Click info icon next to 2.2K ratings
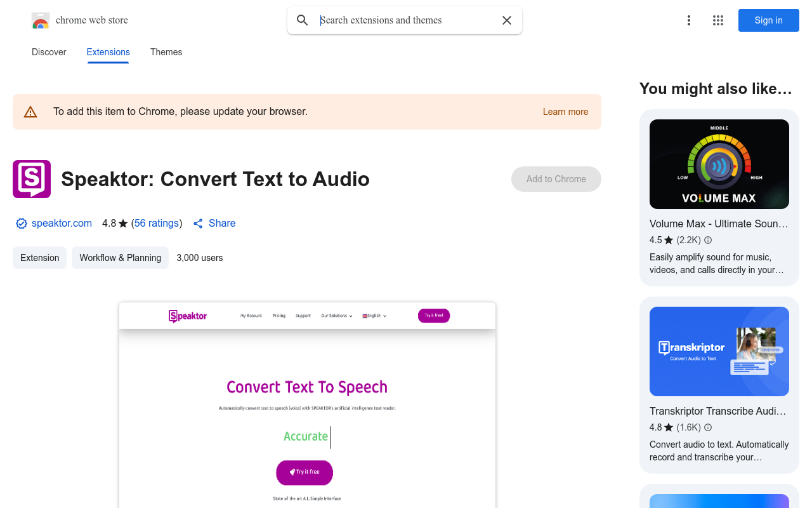 [708, 240]
